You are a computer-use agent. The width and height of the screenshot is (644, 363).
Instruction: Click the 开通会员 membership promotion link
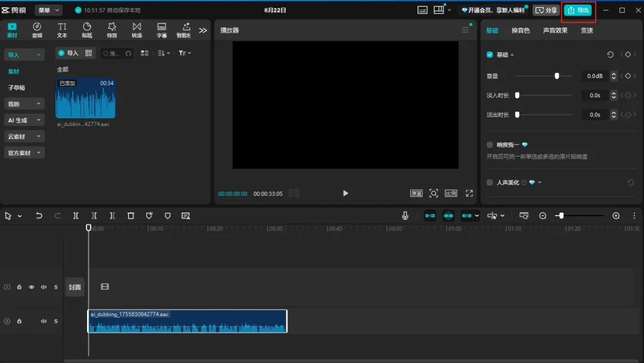point(493,10)
